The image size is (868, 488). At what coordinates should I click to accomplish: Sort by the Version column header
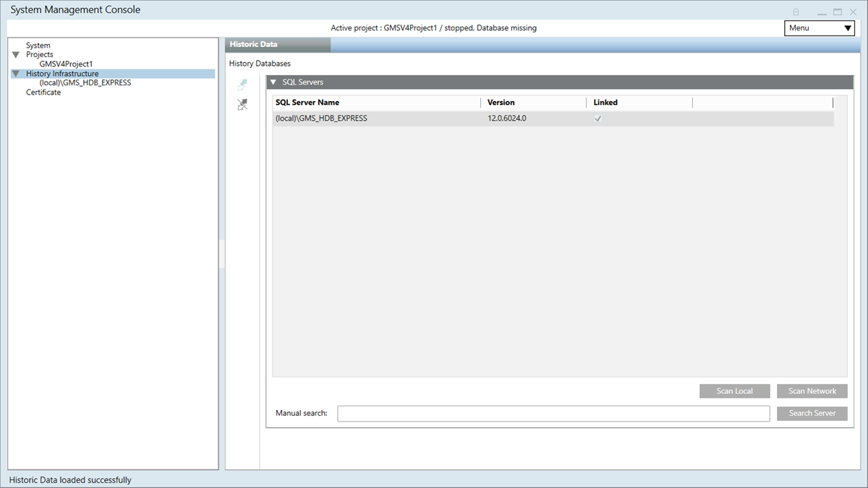tap(501, 103)
